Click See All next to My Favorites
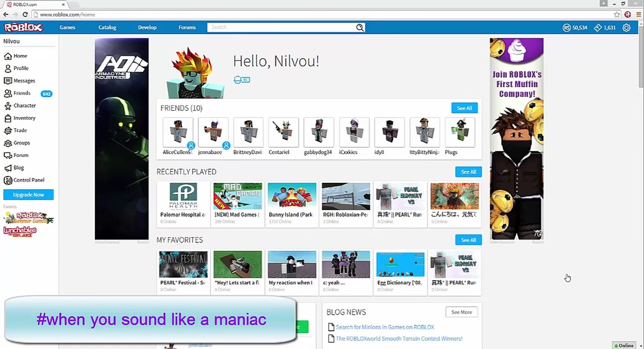 coord(468,240)
